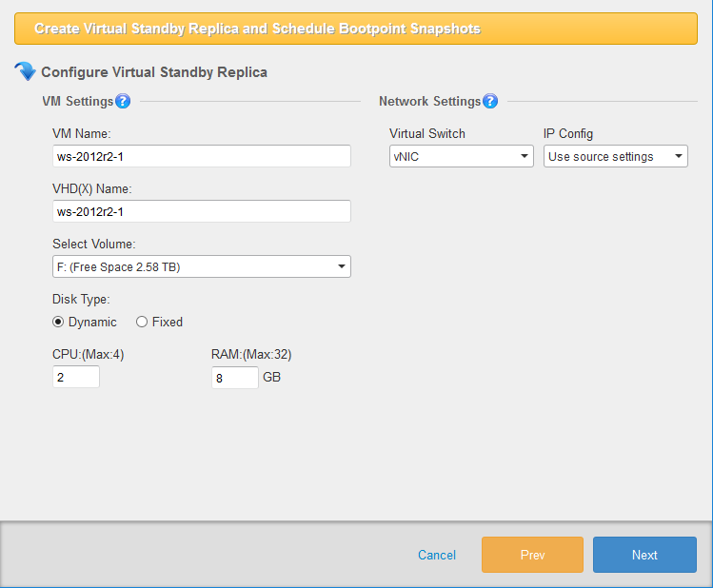Click the RAM size input box

[234, 378]
